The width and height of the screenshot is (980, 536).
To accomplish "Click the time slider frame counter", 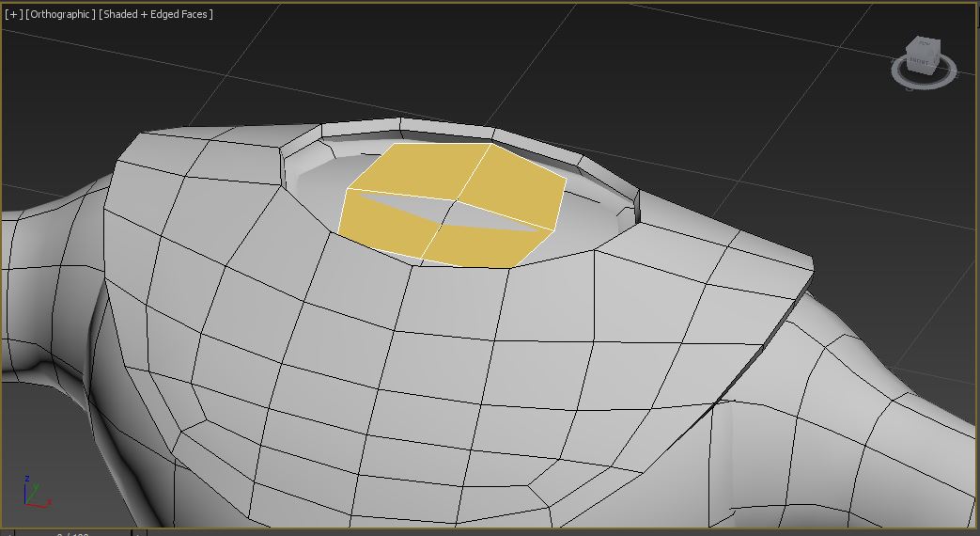I will tap(73, 533).
